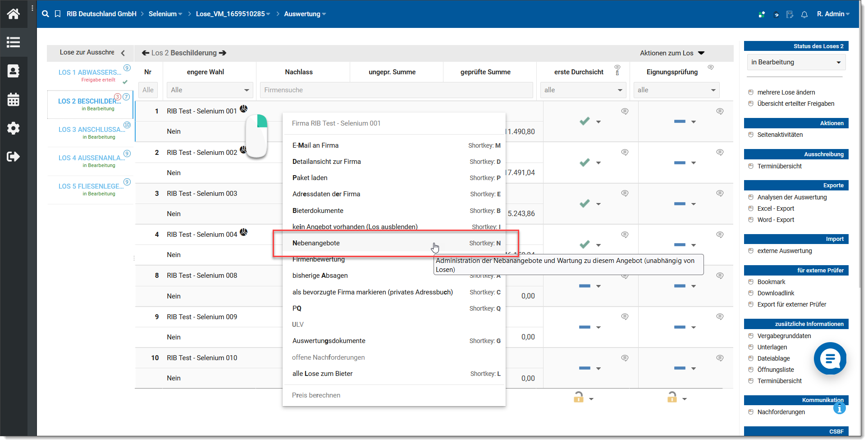Open 'Terminübersicht' under Ausschreibung

(779, 166)
